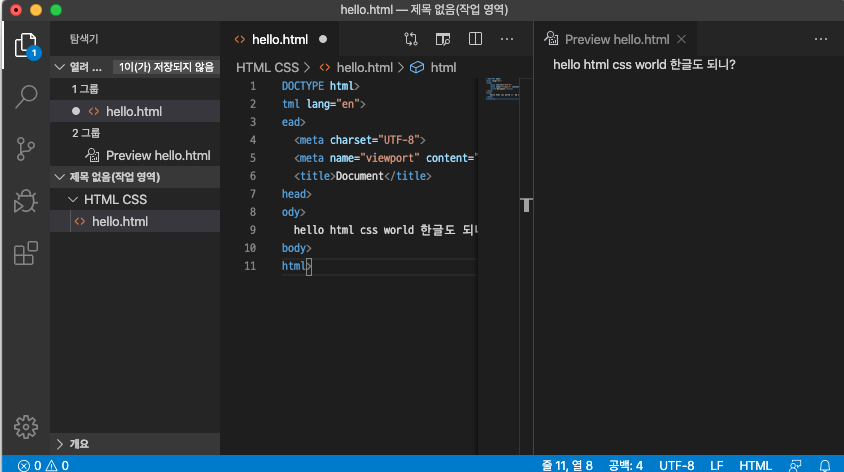Select hello.html in open editors group 1
This screenshot has width=844, height=472.
(135, 111)
